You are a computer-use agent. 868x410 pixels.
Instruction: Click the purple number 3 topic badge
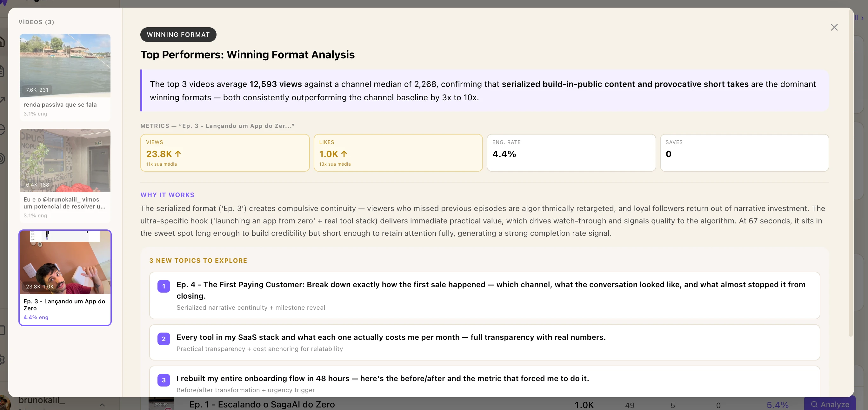coord(164,380)
